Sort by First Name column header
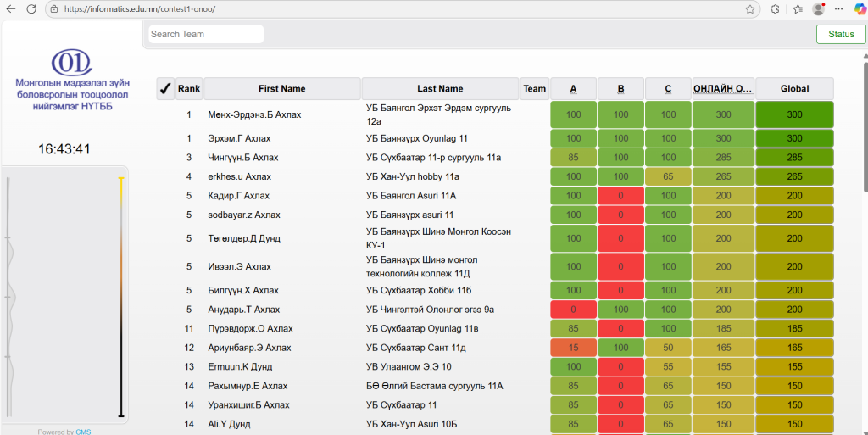The height and width of the screenshot is (435, 868). pyautogui.click(x=282, y=89)
